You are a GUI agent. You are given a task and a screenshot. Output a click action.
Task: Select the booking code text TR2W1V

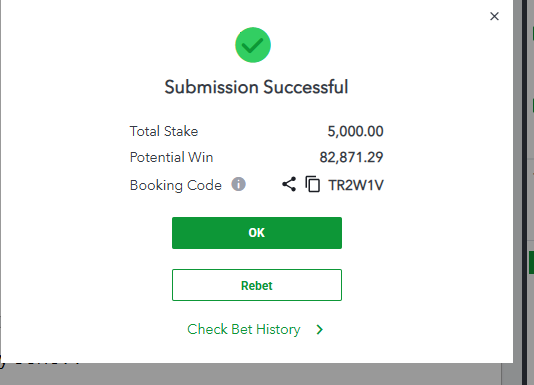pos(356,185)
